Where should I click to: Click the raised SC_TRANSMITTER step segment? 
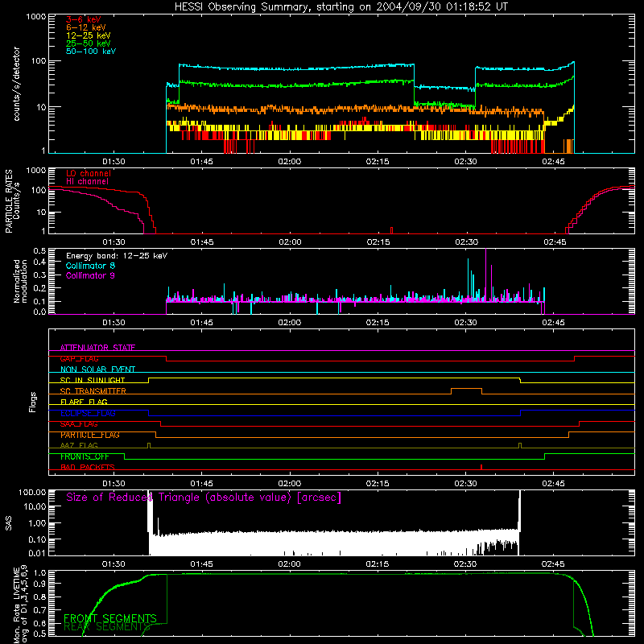point(467,389)
